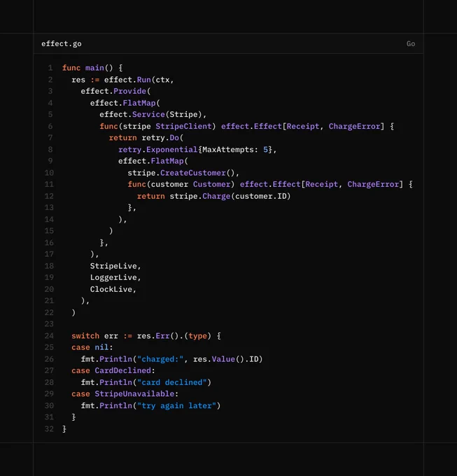Click the effect.go file name
This screenshot has height=476, width=457.
coord(62,43)
